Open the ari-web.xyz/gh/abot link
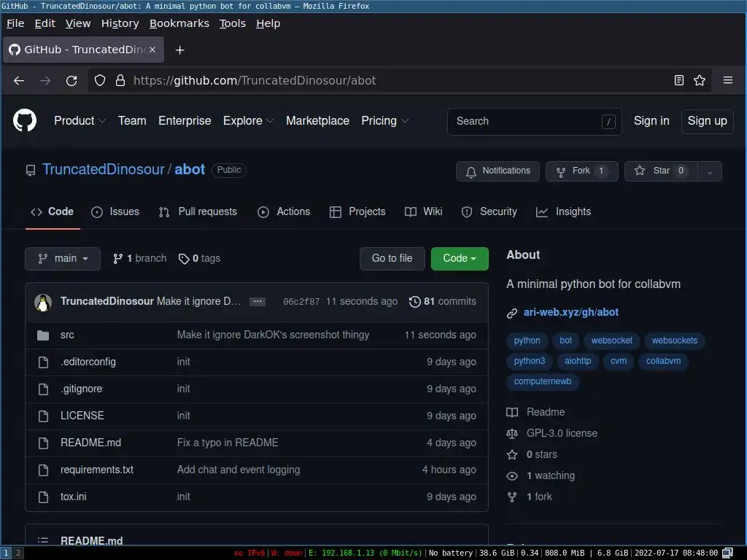The width and height of the screenshot is (747, 560). pos(570,312)
